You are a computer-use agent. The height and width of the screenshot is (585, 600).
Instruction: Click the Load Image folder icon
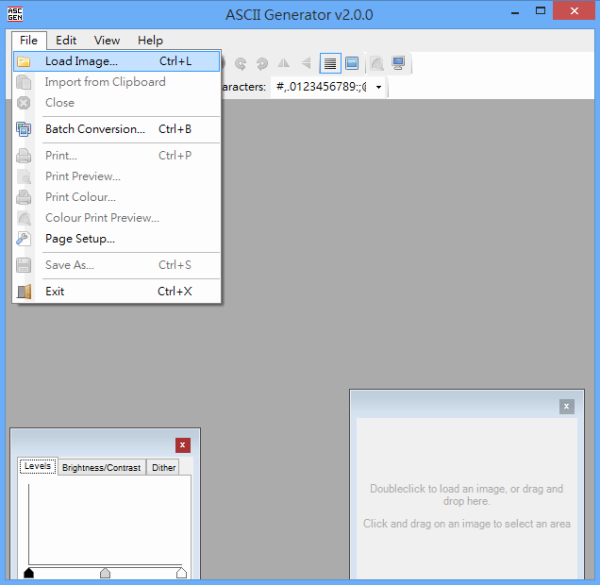click(24, 62)
